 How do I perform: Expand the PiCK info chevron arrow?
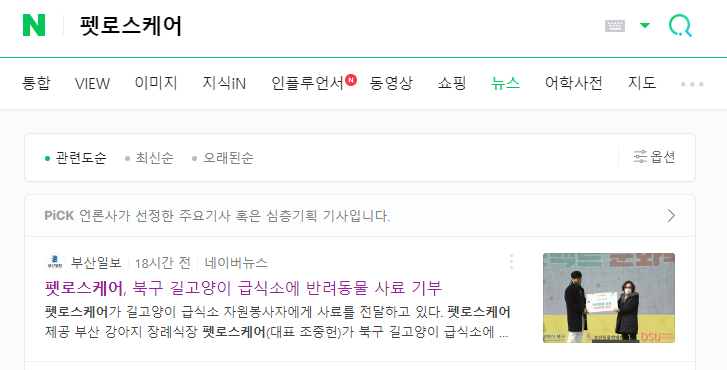click(671, 216)
